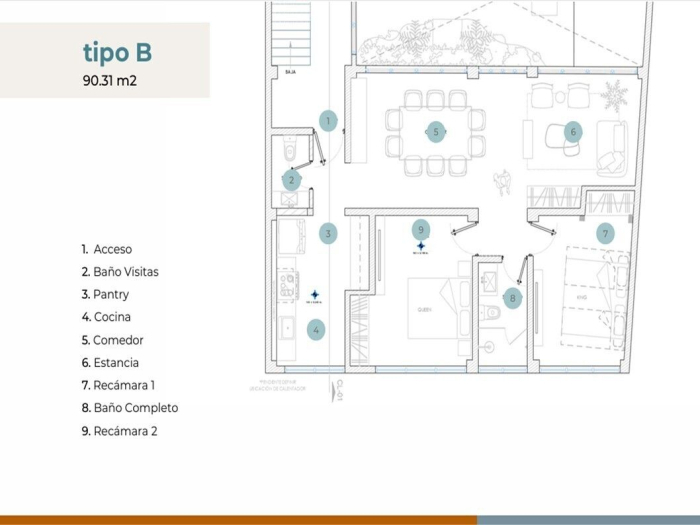The width and height of the screenshot is (700, 525).
Task: Click the room marker 2 circle
Action: [x=292, y=180]
